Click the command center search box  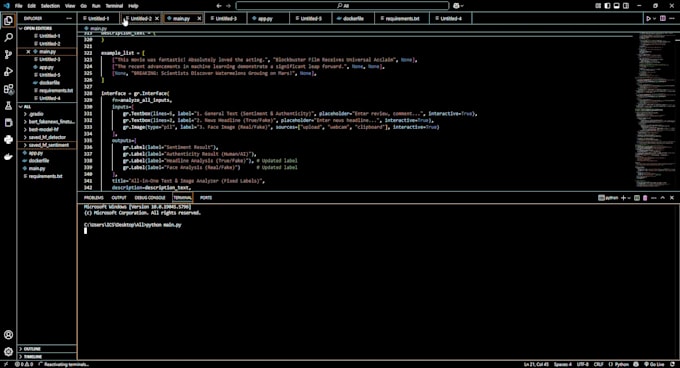pos(342,6)
